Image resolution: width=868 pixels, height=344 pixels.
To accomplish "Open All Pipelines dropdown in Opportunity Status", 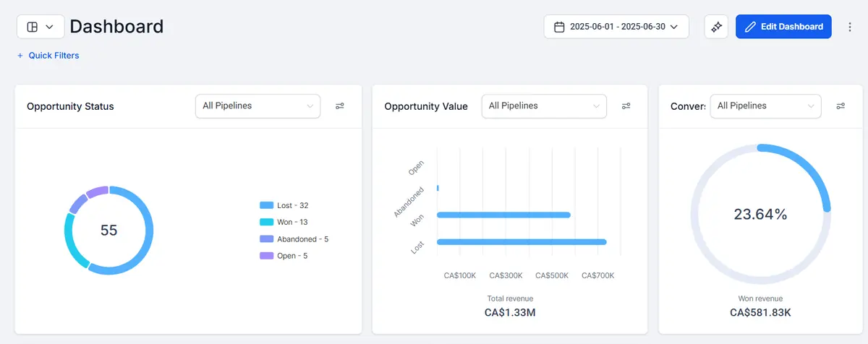I will tap(258, 106).
